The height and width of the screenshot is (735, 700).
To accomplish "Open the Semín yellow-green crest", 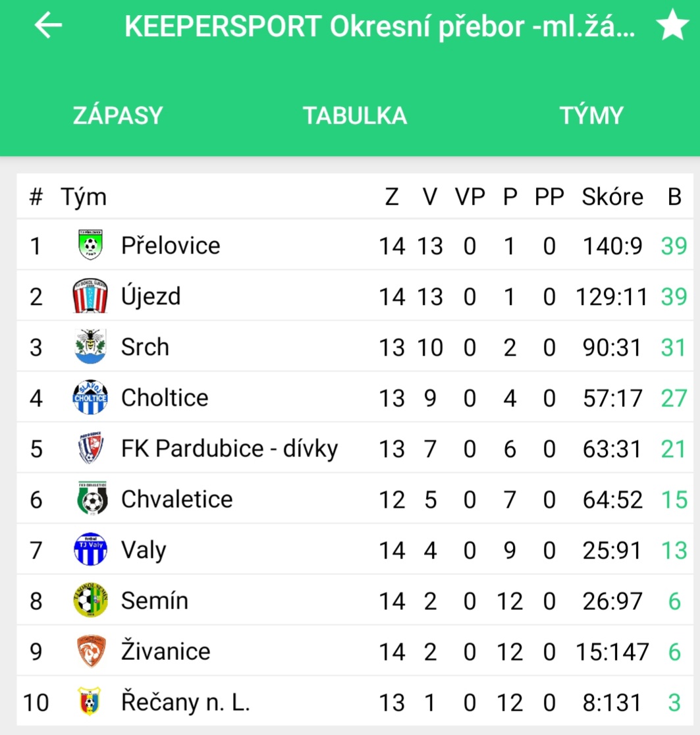I will [x=90, y=600].
